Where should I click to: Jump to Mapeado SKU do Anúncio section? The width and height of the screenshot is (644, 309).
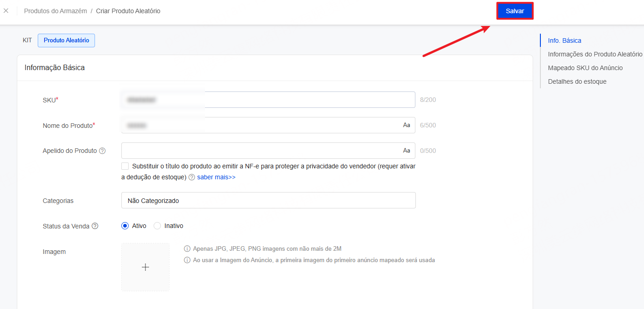pyautogui.click(x=585, y=68)
